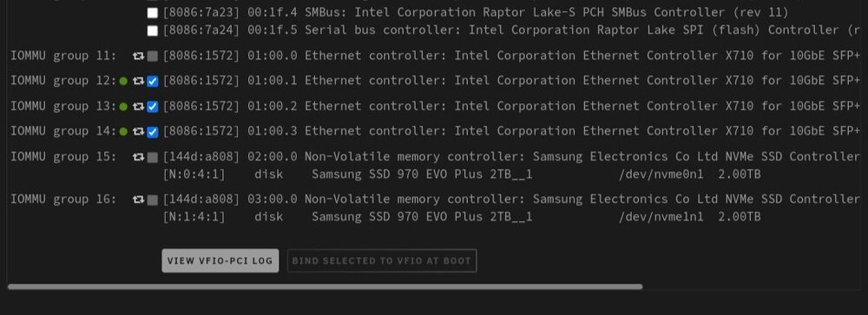Viewport: 868px width, 315px height.
Task: Click the greyed checkbox for NVMe 03:00.0
Action: coord(152,200)
